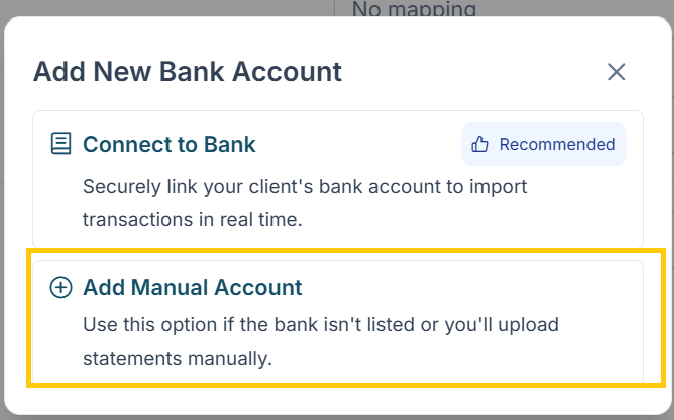Click the ledger icon beside Connect to Bank
The image size is (674, 420).
click(61, 144)
